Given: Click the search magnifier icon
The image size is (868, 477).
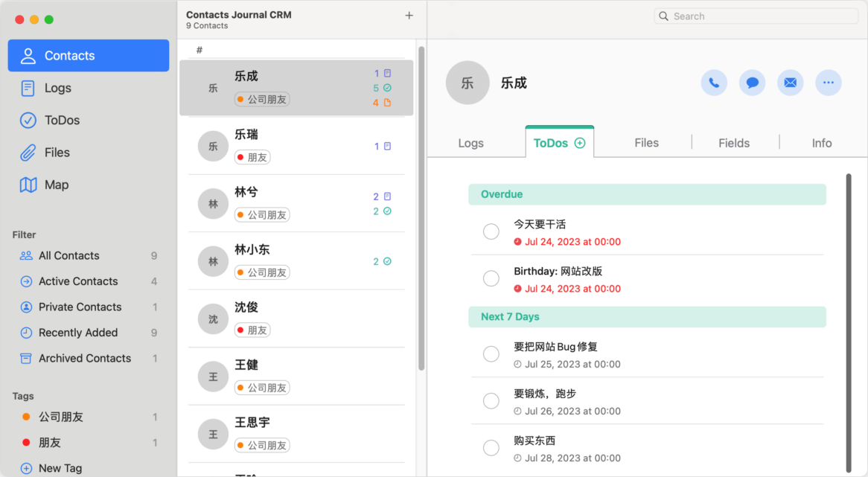Looking at the screenshot, I should 663,16.
